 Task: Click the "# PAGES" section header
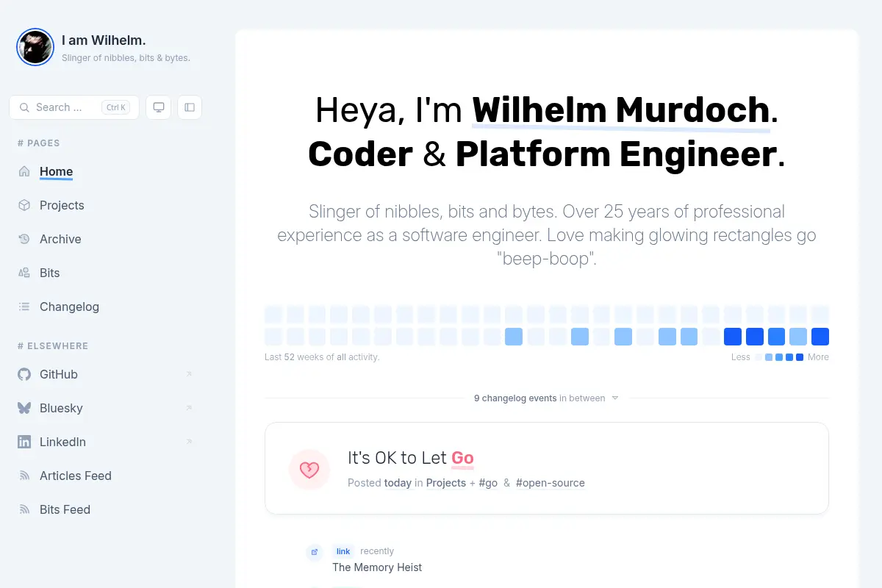pyautogui.click(x=39, y=143)
